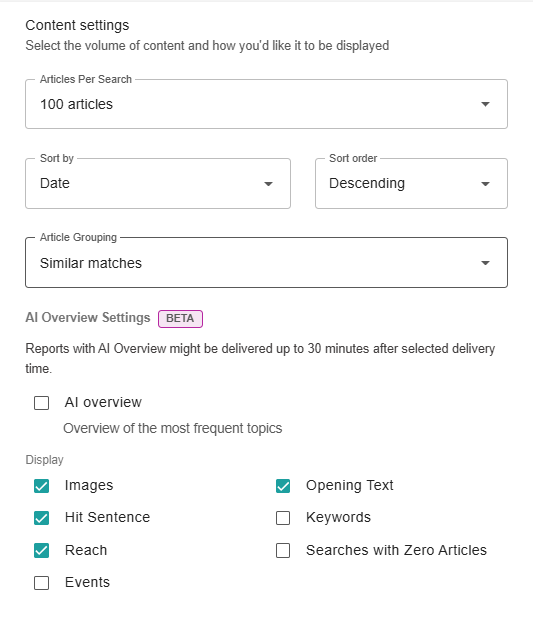Screen dimensions: 533x628
Task: Click the arrow beside 100 articles
Action: tap(485, 104)
